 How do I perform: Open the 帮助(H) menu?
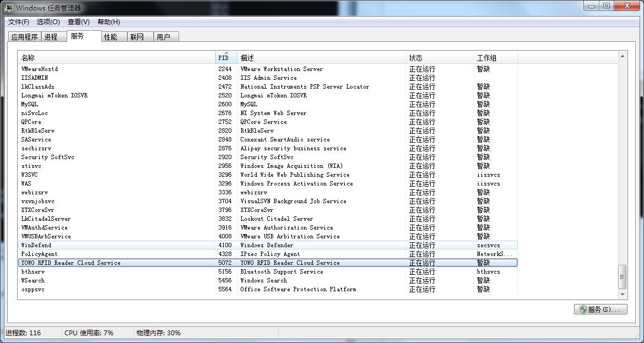coord(109,21)
